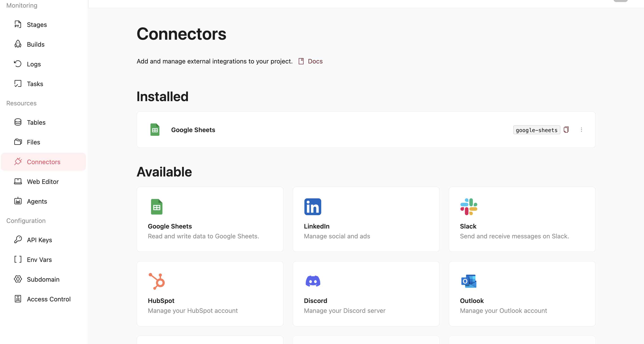Viewport: 644px width, 344px height.
Task: Click the Outlook logo
Action: pyautogui.click(x=469, y=281)
